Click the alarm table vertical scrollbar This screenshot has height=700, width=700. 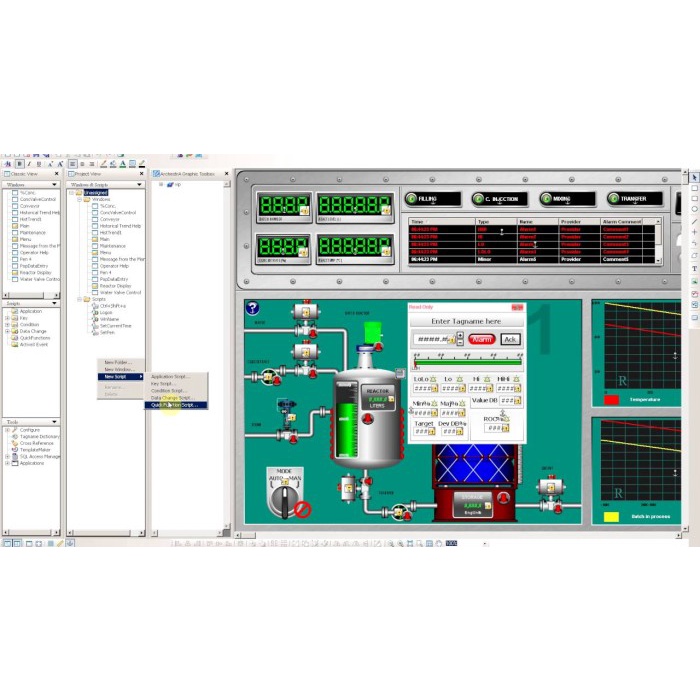point(658,241)
